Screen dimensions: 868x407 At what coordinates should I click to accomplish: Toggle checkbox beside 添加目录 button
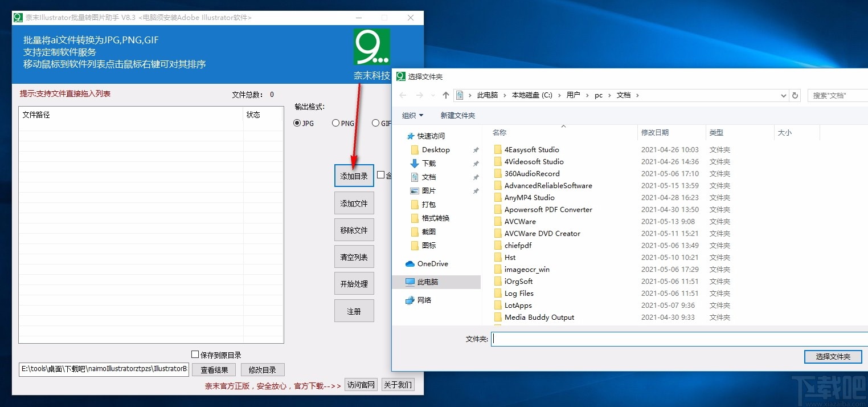coord(381,175)
